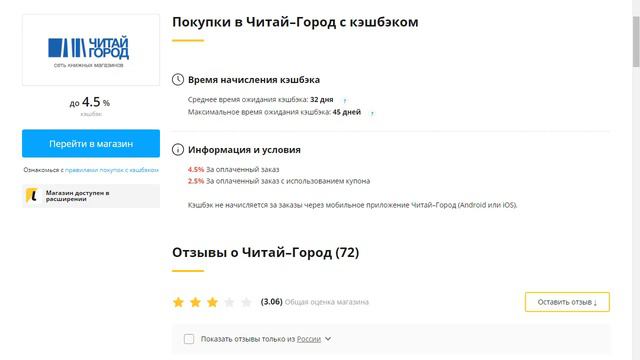Open the правилами покупок с кэшбэком link

112,170
